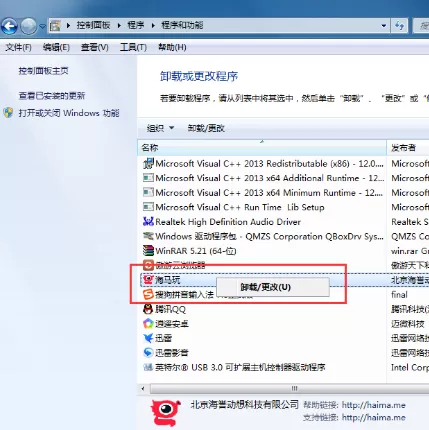Image resolution: width=429 pixels, height=430 pixels.
Task: Open the address bar history dropdown
Action: pyautogui.click(x=384, y=26)
